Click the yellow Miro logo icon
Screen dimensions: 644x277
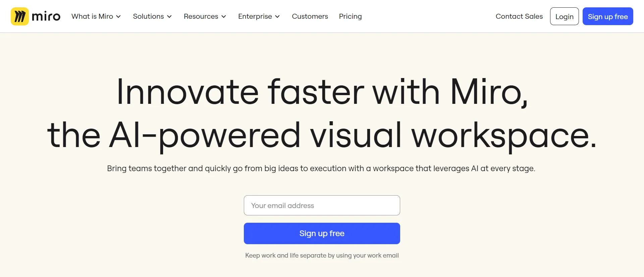click(x=20, y=16)
